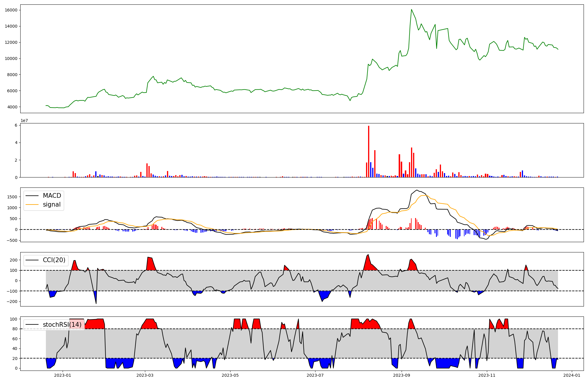Click the 2024-01 x-axis date label
The width and height of the screenshot is (588, 382).
click(x=572, y=375)
